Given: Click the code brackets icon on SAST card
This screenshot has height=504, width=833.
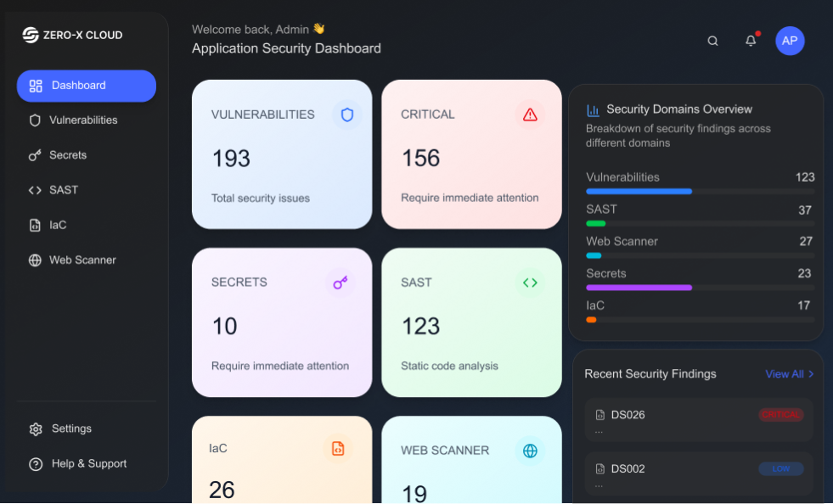Looking at the screenshot, I should point(530,283).
